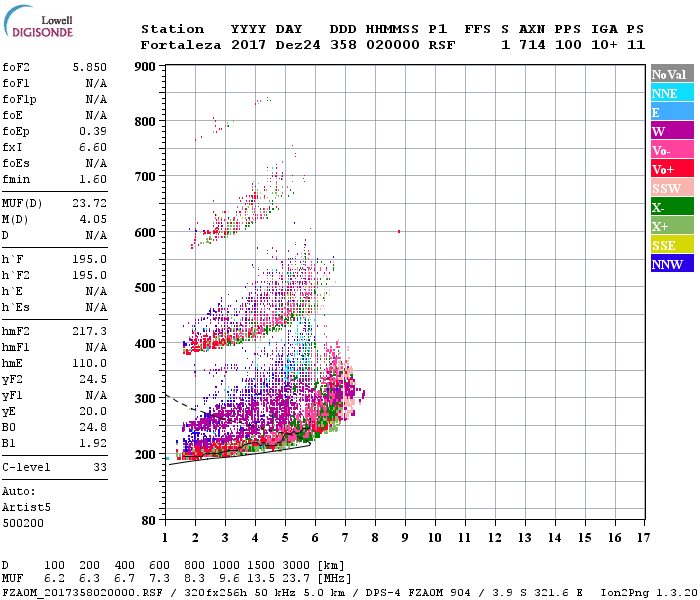The height and width of the screenshot is (600, 700).
Task: Click the X+ light green legend swatch
Action: pos(672,225)
